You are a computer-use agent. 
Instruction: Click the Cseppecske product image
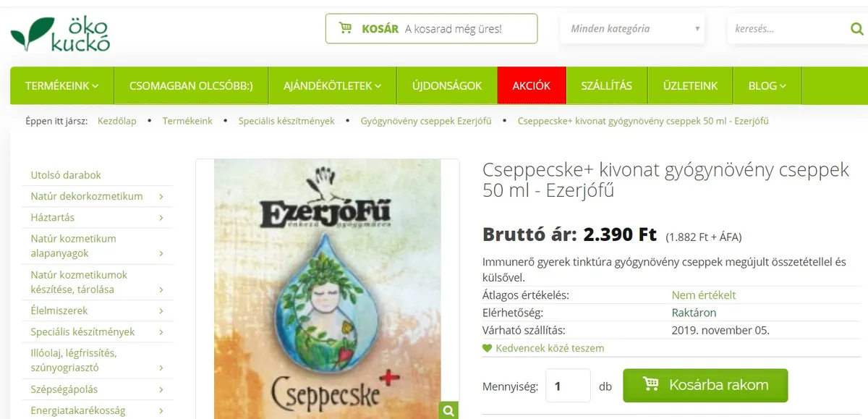[328, 289]
